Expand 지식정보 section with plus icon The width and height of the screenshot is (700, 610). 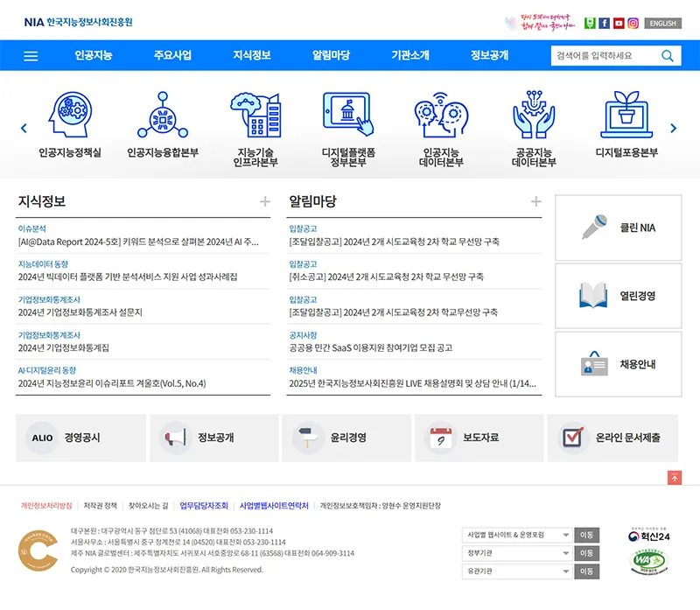tap(265, 201)
